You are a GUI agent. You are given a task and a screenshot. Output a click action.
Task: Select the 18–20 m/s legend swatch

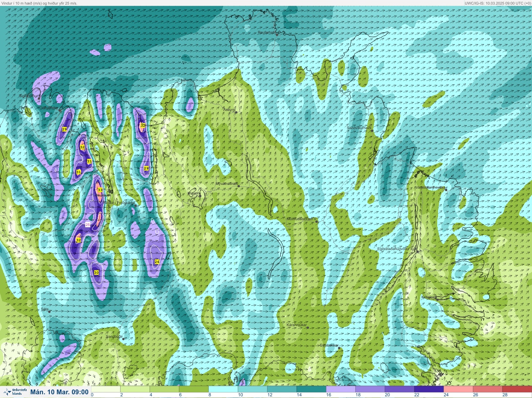click(370, 389)
